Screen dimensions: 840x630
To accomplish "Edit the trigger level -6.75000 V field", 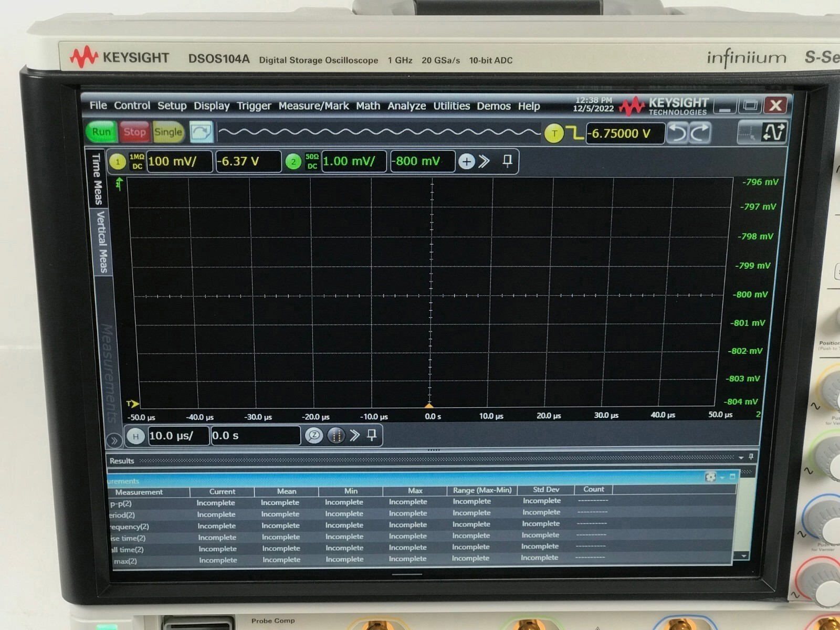I will point(625,133).
